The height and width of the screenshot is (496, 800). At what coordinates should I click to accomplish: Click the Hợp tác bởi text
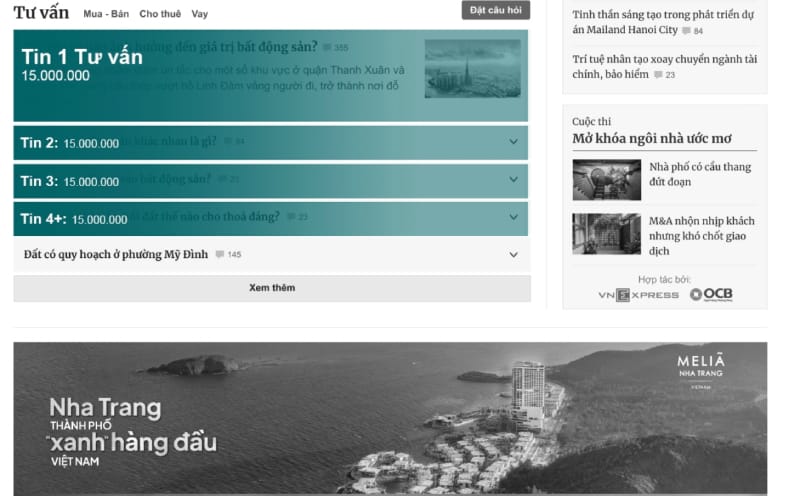(x=664, y=279)
